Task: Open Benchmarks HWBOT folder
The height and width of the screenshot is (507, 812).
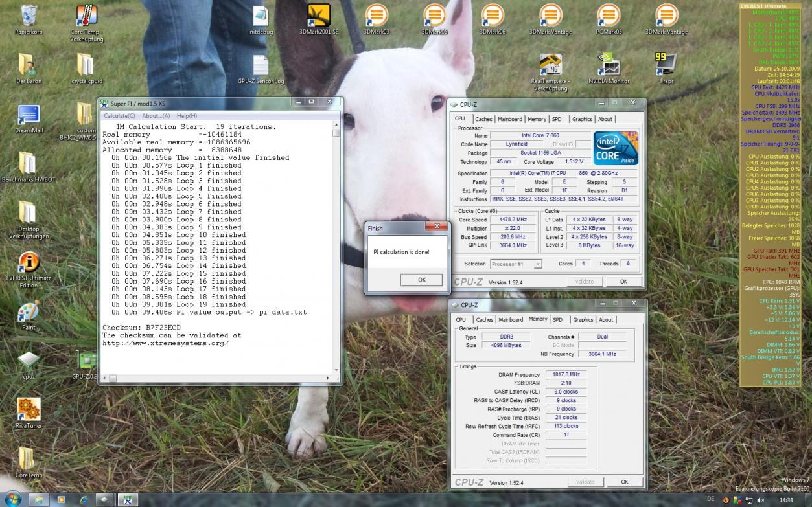Action: point(28,163)
